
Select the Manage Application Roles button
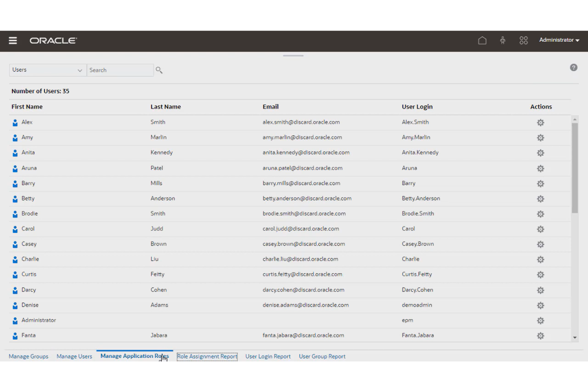coord(134,356)
